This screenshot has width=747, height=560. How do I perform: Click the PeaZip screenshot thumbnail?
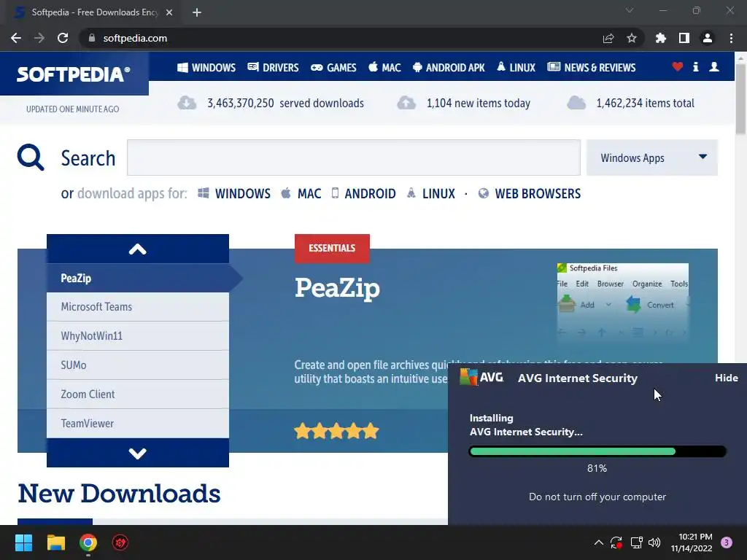pyautogui.click(x=623, y=301)
